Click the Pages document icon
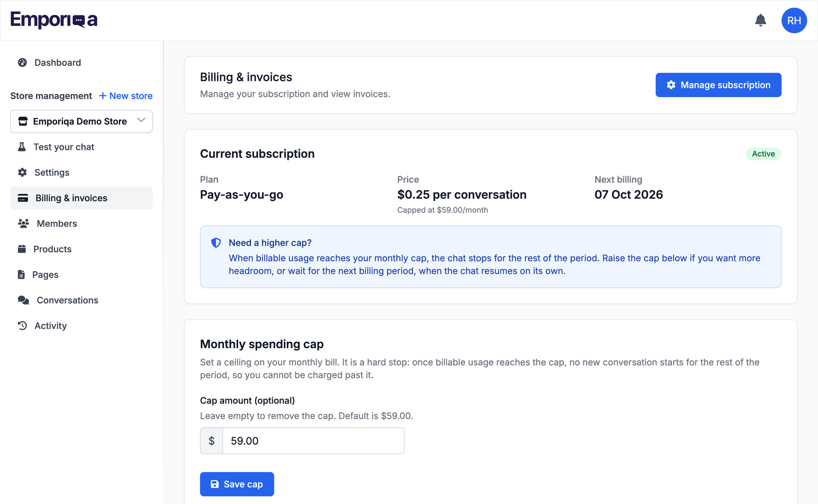This screenshot has height=504, width=818. pos(21,275)
